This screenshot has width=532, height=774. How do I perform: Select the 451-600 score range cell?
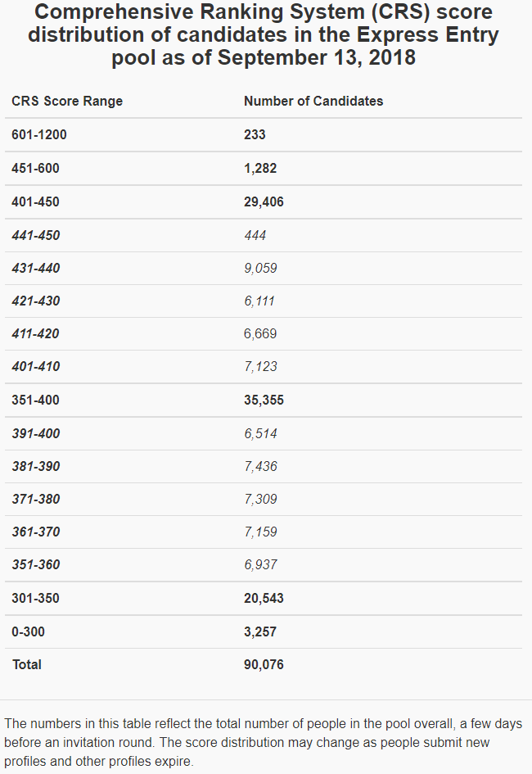pos(36,168)
